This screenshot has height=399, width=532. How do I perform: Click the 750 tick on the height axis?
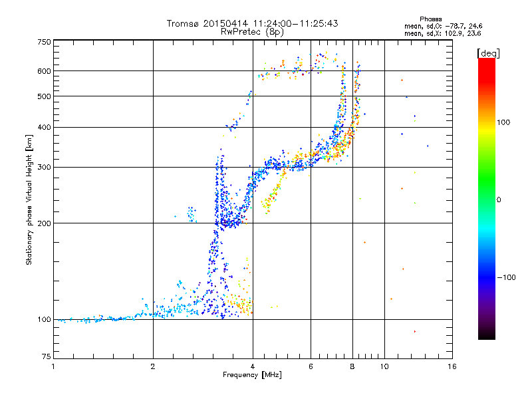44,42
